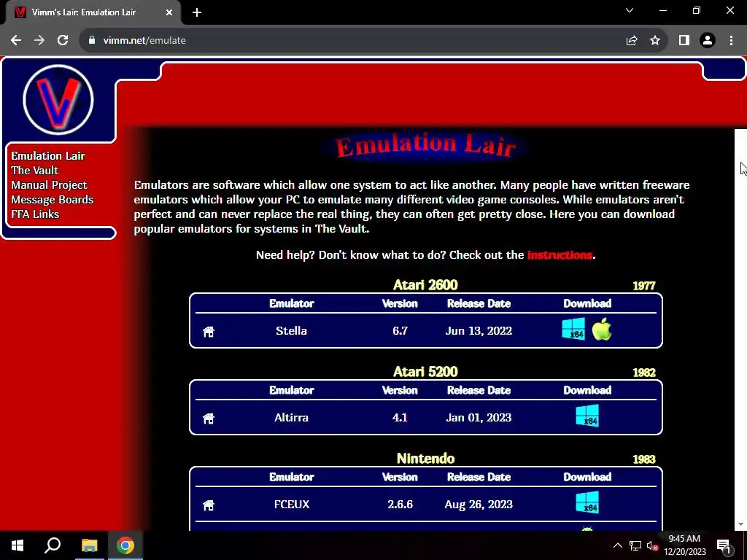747x560 pixels.
Task: Click Chrome icon in taskbar
Action: point(125,545)
